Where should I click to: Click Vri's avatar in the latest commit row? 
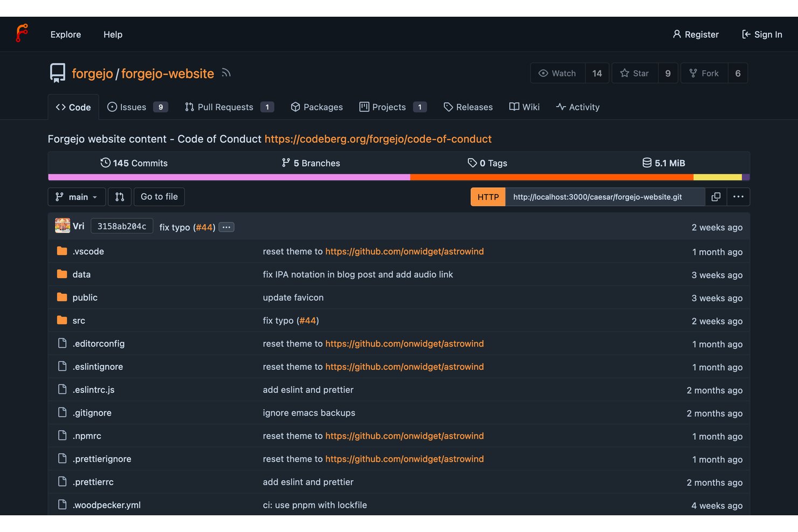tap(63, 226)
